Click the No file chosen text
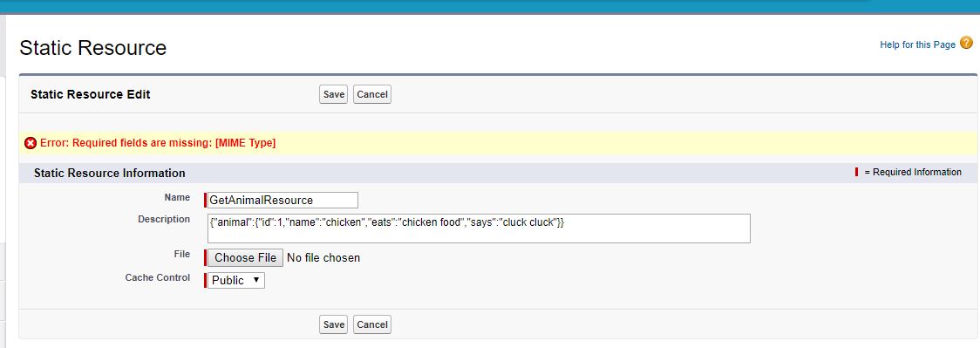The height and width of the screenshot is (348, 980). (323, 257)
